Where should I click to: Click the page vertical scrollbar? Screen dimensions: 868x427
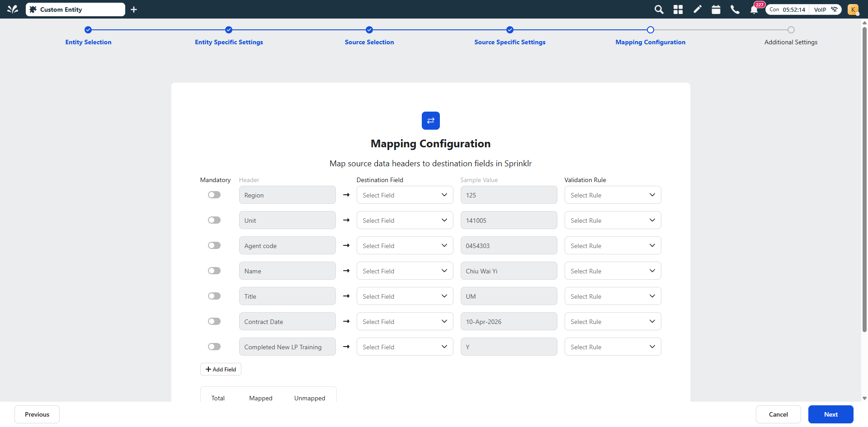[x=864, y=180]
